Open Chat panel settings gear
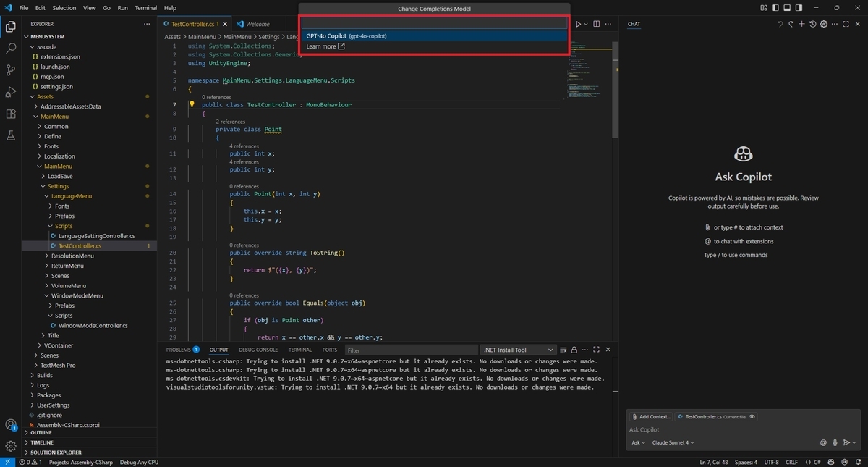The width and height of the screenshot is (868, 467). click(x=824, y=24)
